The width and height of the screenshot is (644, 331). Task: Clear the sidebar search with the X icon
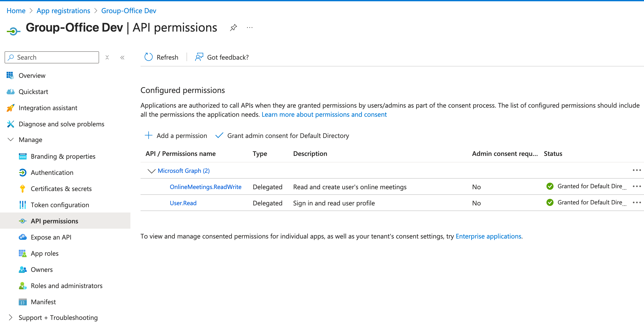pyautogui.click(x=107, y=57)
